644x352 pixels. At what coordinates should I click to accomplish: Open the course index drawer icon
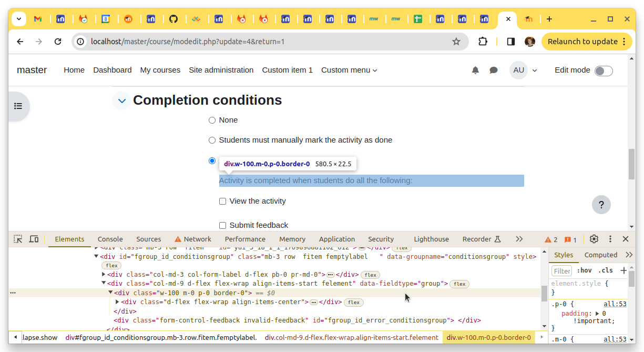click(x=18, y=106)
